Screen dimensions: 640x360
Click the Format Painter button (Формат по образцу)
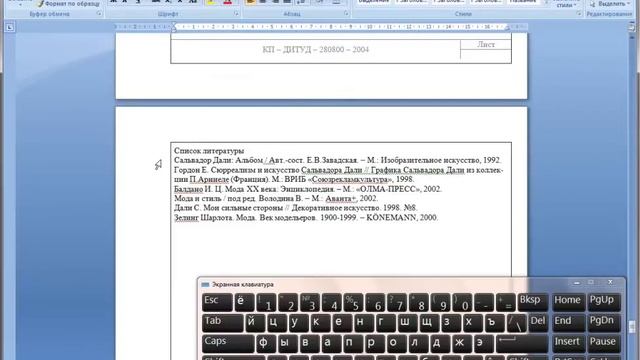coord(69,4)
